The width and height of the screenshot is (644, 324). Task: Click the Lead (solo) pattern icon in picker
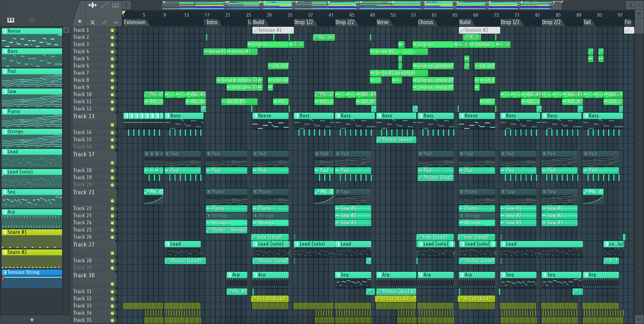tap(4, 172)
